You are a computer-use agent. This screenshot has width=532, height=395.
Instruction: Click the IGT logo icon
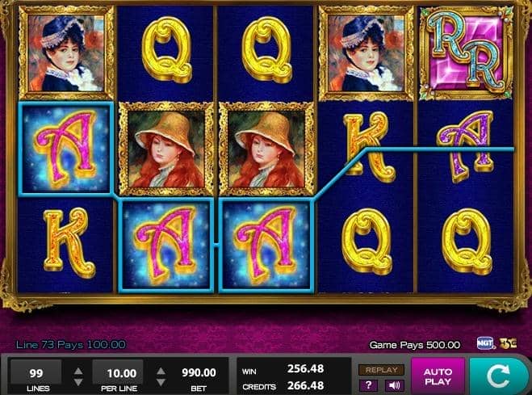tap(485, 343)
